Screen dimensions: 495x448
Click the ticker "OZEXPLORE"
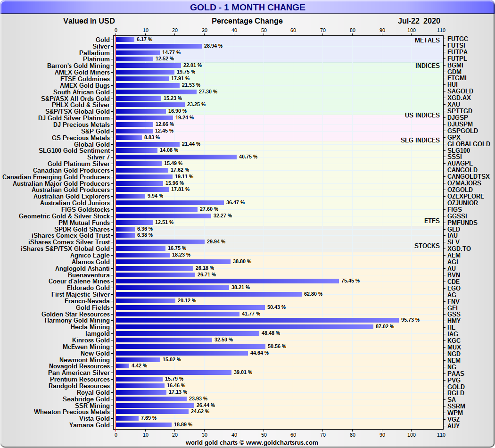pyautogui.click(x=466, y=196)
